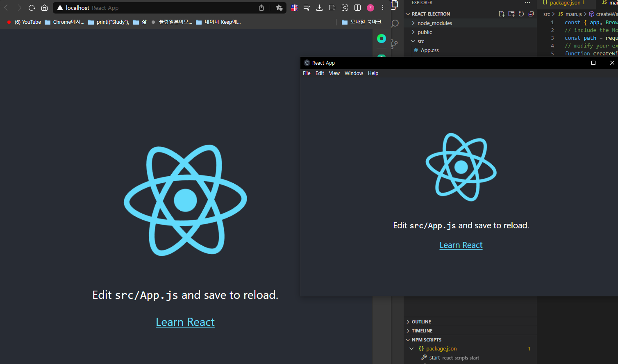The width and height of the screenshot is (618, 364).
Task: Open View menu in React App window
Action: pyautogui.click(x=334, y=73)
